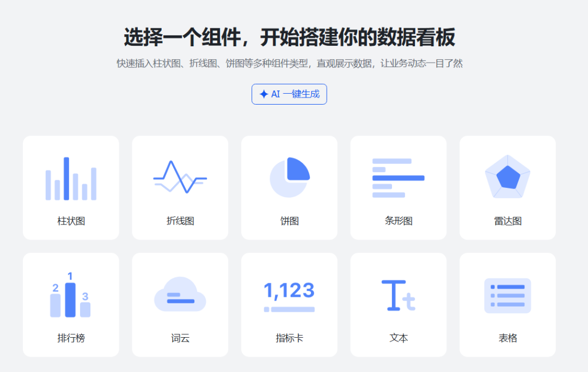Image resolution: width=588 pixels, height=372 pixels.
Task: Click the 词云 card
Action: click(180, 304)
